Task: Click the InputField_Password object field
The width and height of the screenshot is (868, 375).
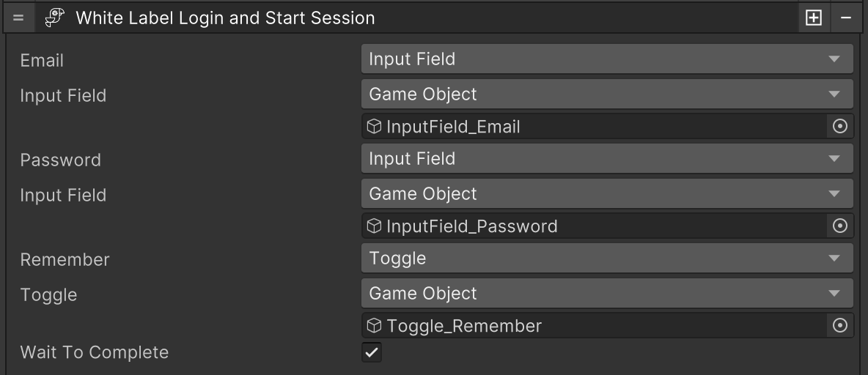Action: point(594,226)
